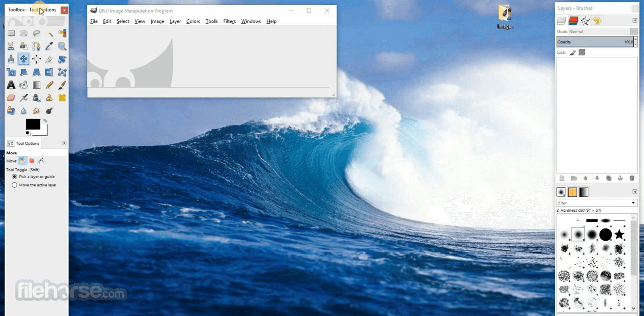Choose the Foreground Select tool
The width and height of the screenshot is (644, 316).
tap(24, 46)
